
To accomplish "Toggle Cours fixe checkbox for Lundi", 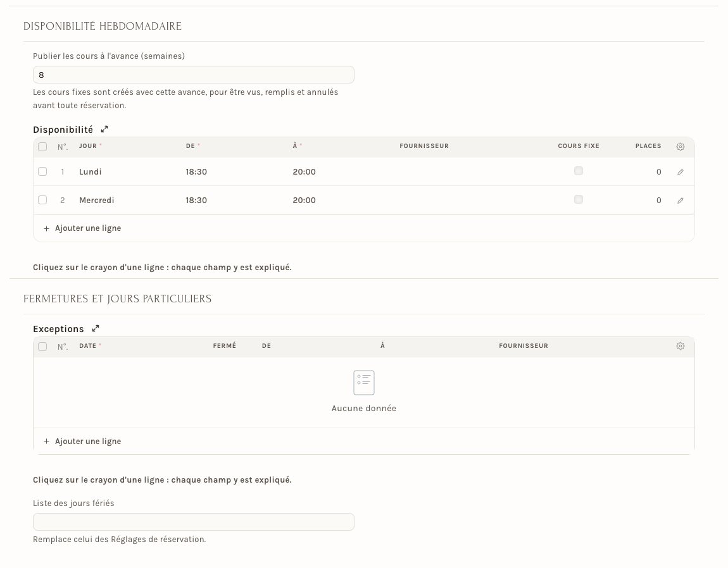I will point(579,171).
